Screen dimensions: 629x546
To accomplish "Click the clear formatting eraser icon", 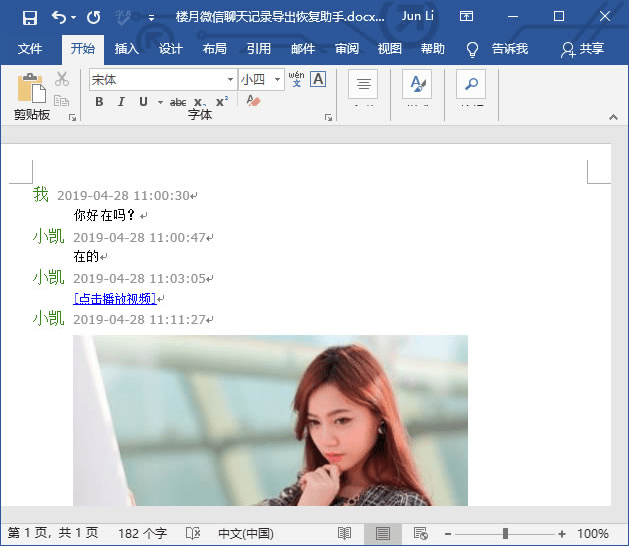I will click(253, 102).
